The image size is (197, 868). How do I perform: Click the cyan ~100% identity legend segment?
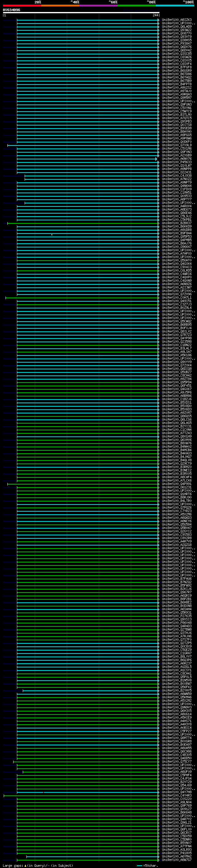pyautogui.click(x=175, y=6)
